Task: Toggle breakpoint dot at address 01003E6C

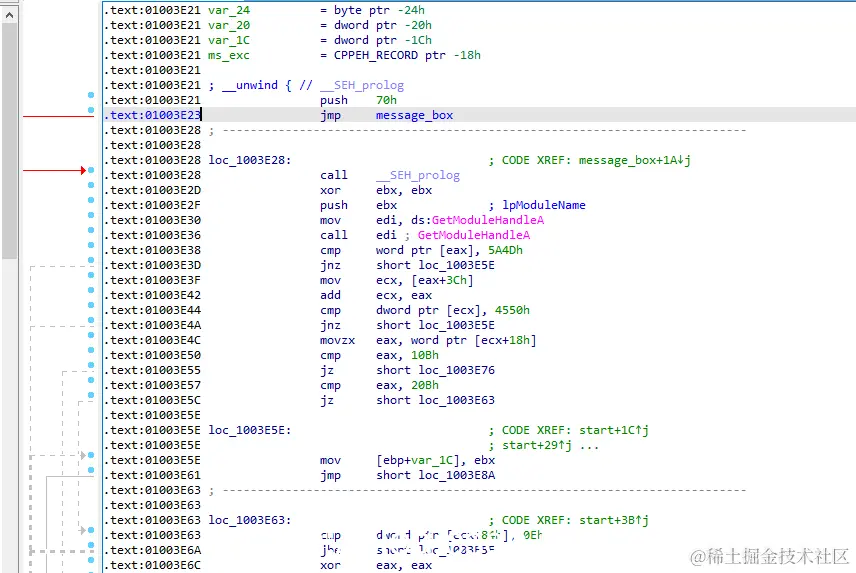Action: point(91,560)
